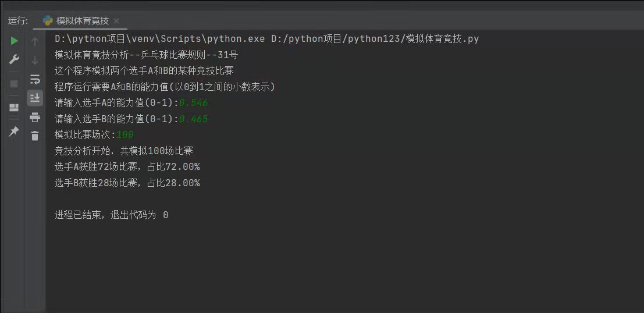Screen dimensions: 644x313
Task: Toggle soft-wrap for console output
Action: click(x=35, y=79)
